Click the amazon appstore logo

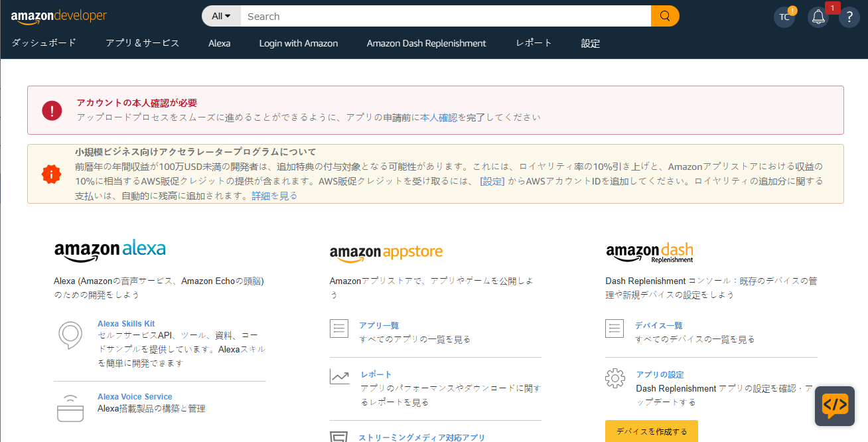[x=386, y=253]
